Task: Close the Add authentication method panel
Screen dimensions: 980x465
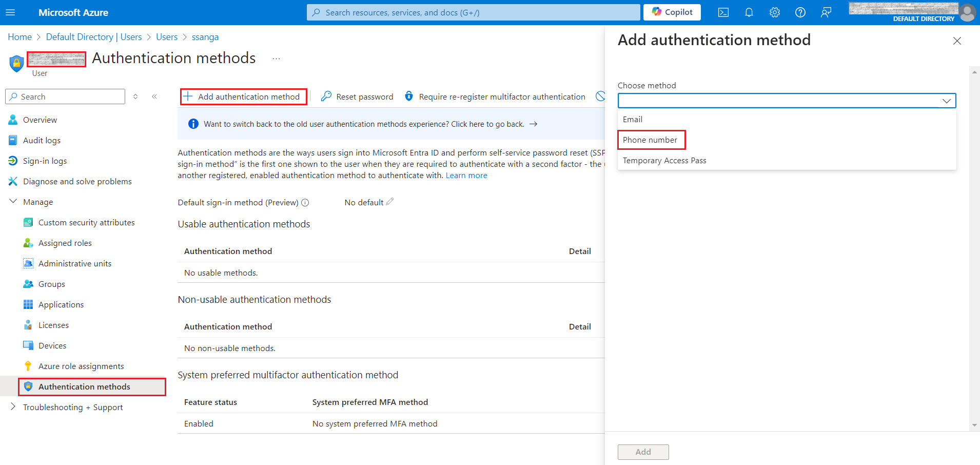Action: [x=957, y=41]
